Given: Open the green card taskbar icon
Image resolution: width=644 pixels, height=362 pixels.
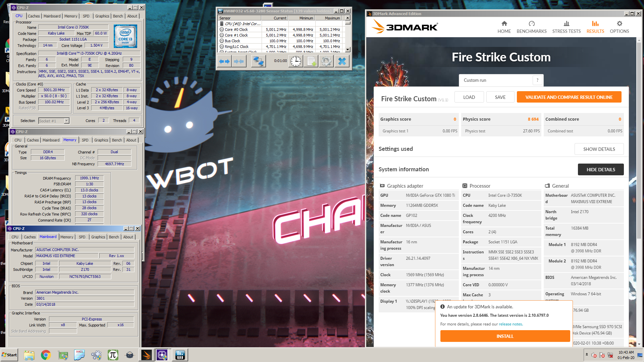Looking at the screenshot, I should click(63, 355).
